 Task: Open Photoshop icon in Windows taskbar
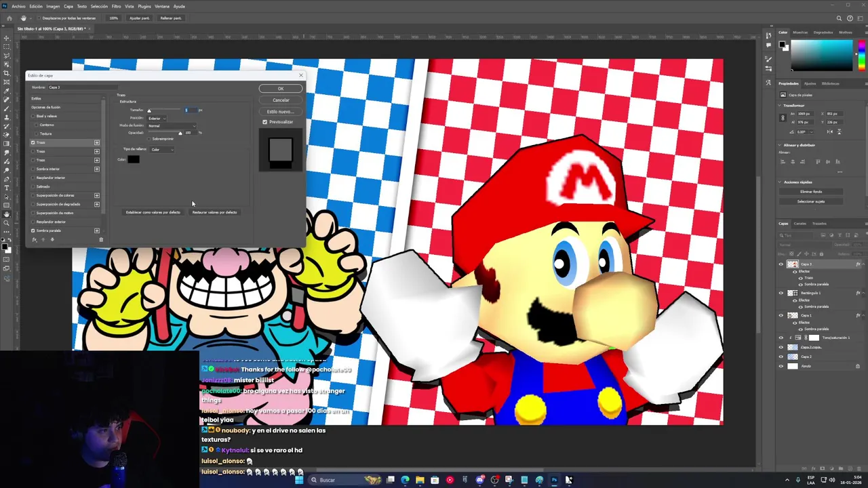pos(554,480)
